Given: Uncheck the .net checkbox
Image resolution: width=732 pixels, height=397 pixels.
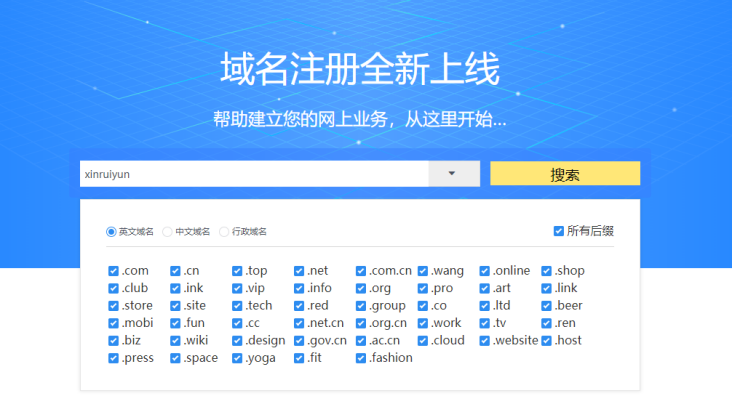Looking at the screenshot, I should coord(299,271).
